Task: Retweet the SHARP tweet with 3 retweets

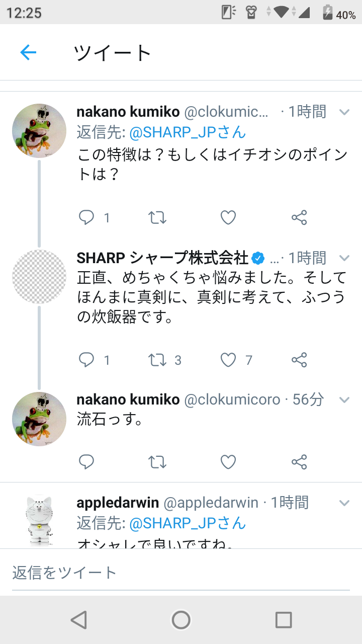Action: [x=157, y=360]
